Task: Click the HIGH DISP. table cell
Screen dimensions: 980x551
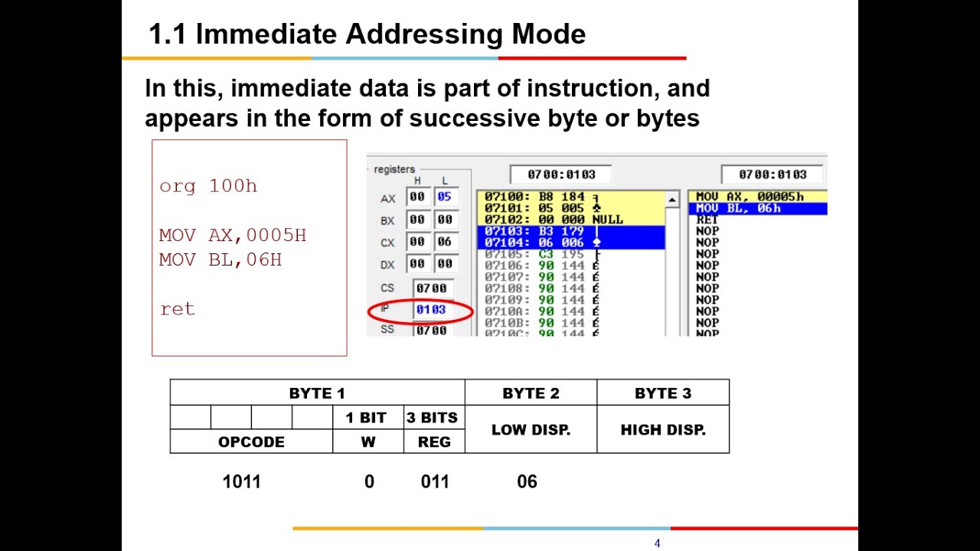Action: click(x=663, y=429)
